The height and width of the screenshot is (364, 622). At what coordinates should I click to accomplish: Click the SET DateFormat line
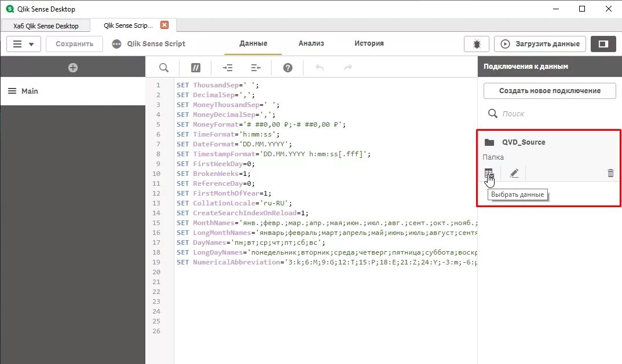click(x=234, y=144)
